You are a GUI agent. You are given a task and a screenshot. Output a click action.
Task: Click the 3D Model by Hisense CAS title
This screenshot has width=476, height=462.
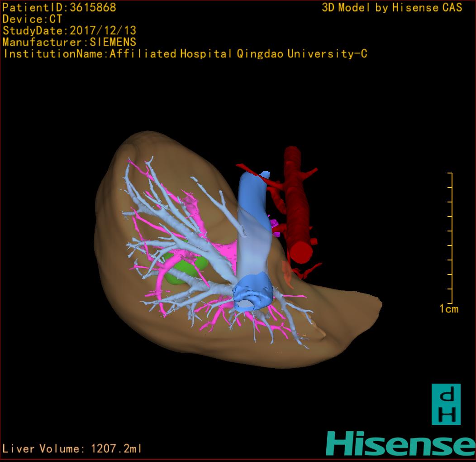[392, 8]
